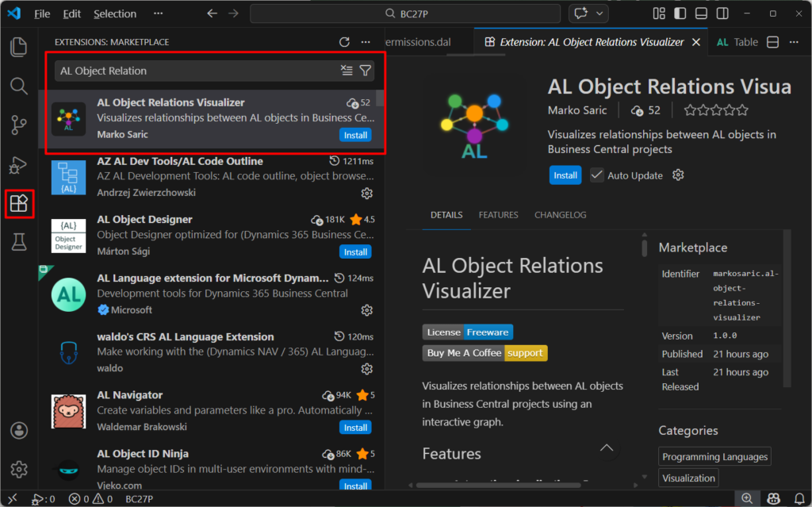
Task: Open the title bar overflow menu (…)
Action: pos(159,13)
